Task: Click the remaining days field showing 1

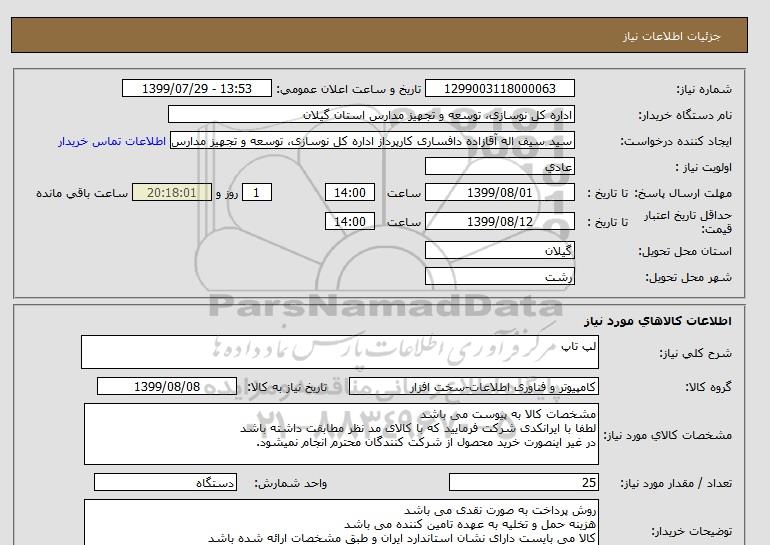Action: (x=257, y=192)
